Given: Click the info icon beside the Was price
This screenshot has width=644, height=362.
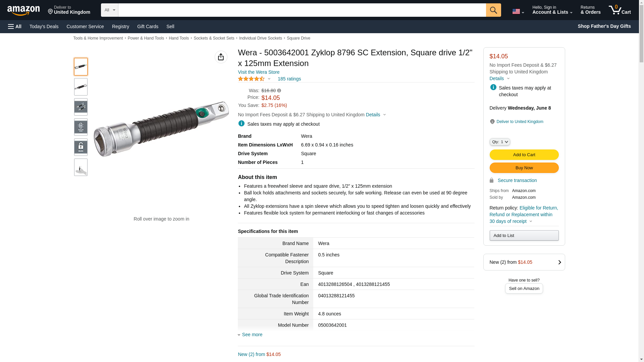Looking at the screenshot, I should (279, 91).
